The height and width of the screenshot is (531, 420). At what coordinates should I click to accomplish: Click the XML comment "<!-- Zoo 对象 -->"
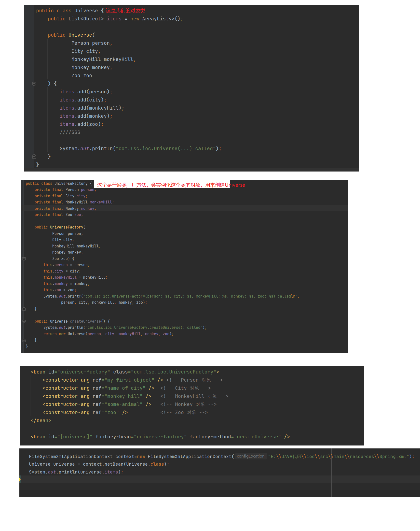click(184, 412)
